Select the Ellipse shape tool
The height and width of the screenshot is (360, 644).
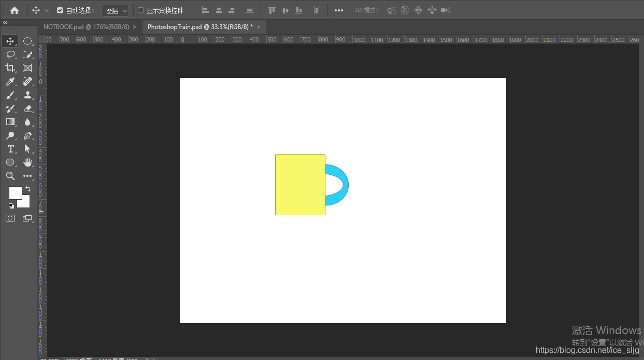tap(10, 162)
